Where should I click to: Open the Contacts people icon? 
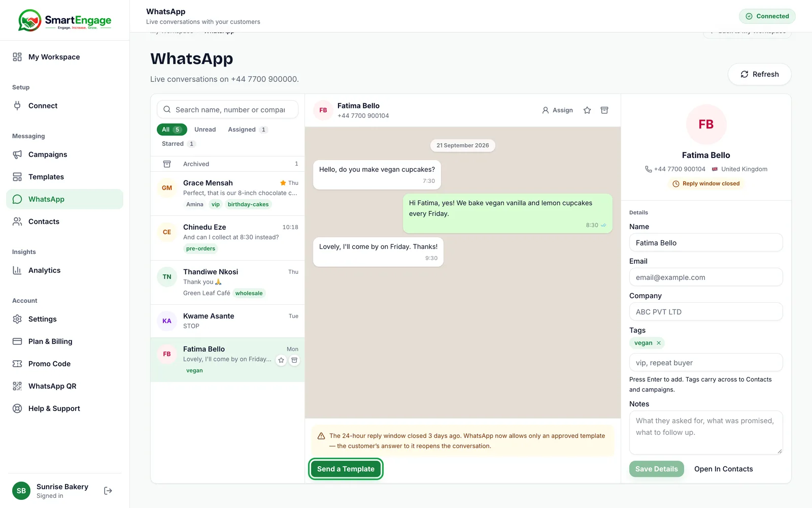17,221
